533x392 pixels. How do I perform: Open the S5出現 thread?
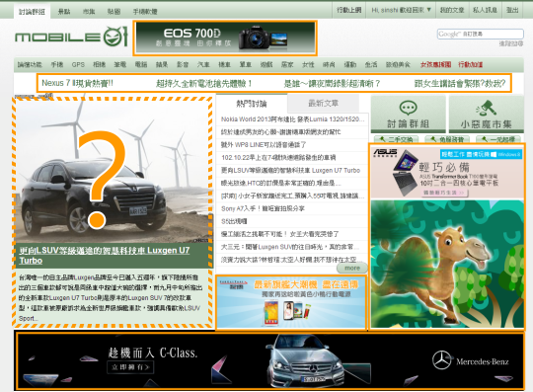[234, 221]
